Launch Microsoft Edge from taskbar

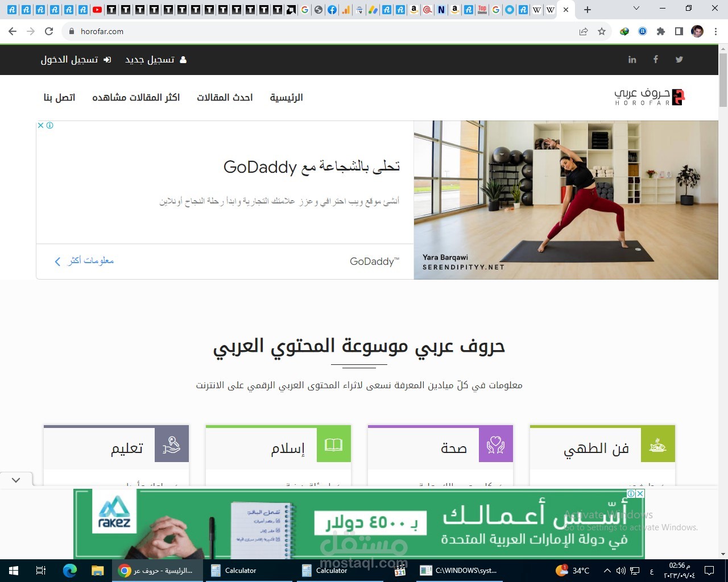point(70,571)
